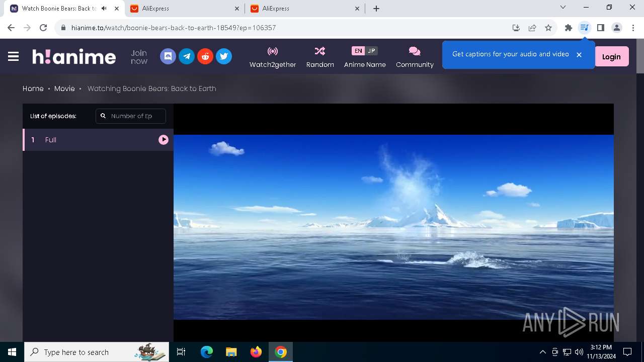Go to Home breadcrumb

pos(33,88)
